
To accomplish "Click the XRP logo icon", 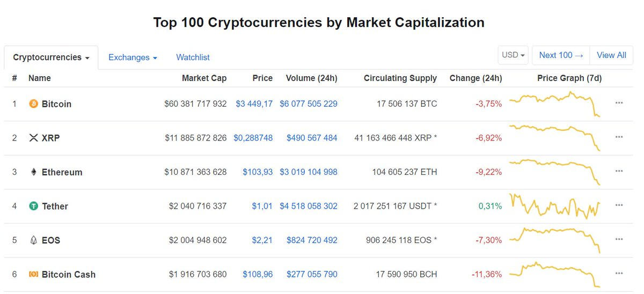I will [x=33, y=138].
